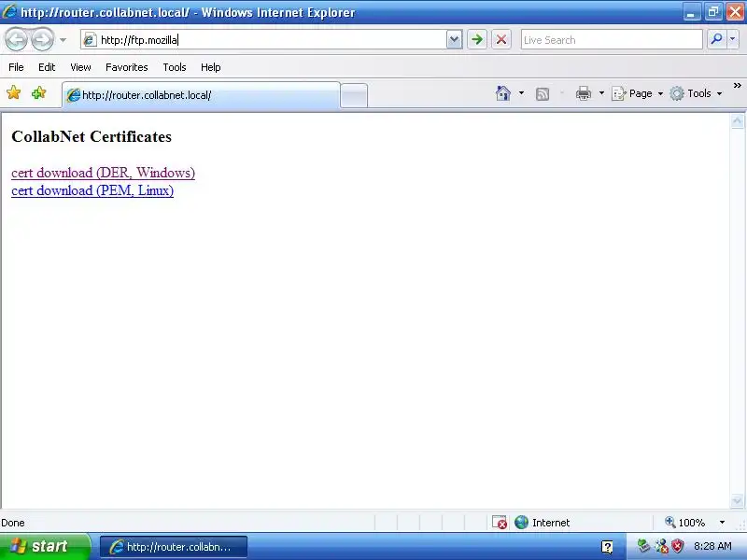The image size is (747, 560).
Task: Click the Back navigation arrow button
Action: click(16, 40)
